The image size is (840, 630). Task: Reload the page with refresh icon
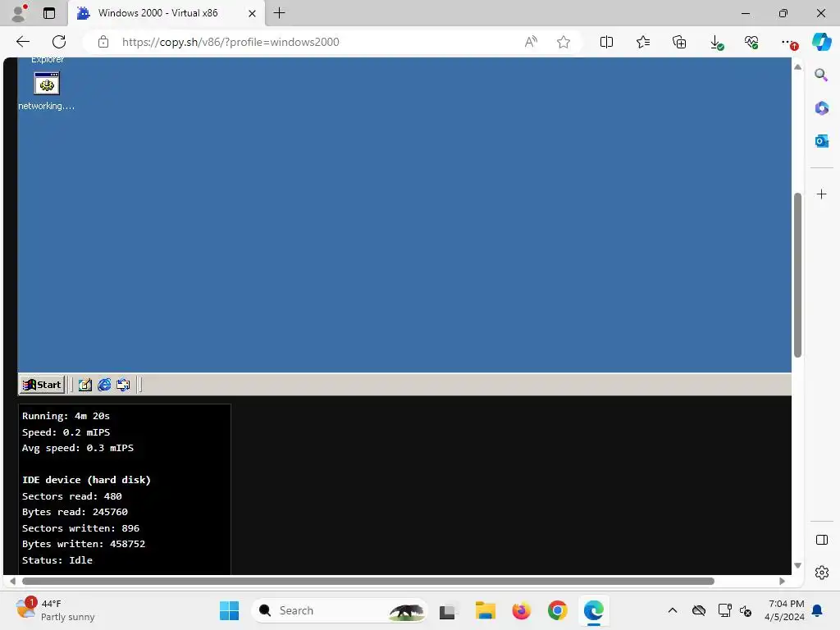coord(59,42)
